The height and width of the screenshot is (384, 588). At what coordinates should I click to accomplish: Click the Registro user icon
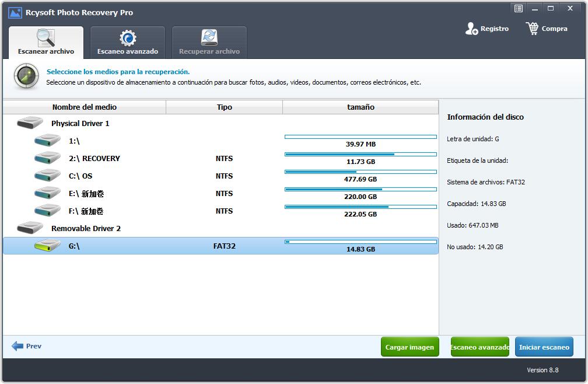point(471,29)
